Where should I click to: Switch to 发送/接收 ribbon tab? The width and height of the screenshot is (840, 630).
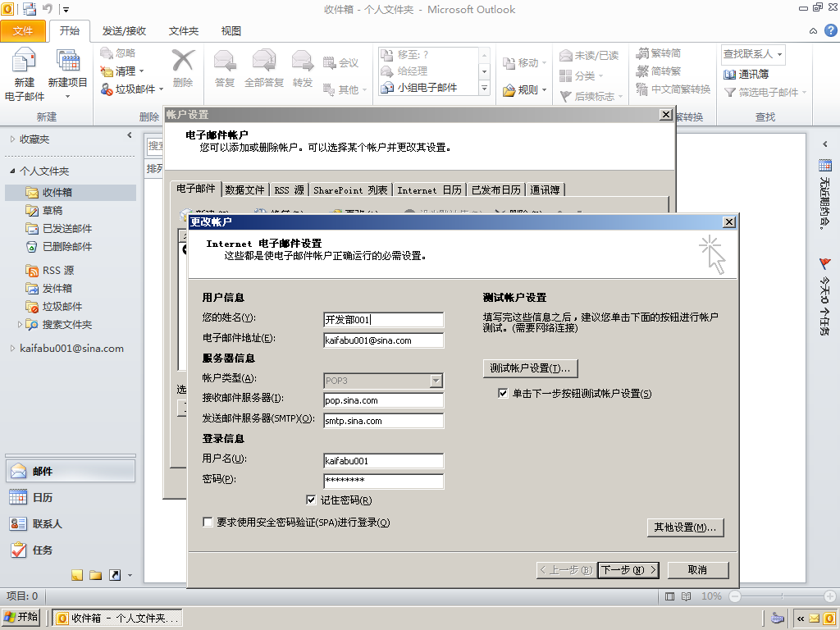click(124, 31)
